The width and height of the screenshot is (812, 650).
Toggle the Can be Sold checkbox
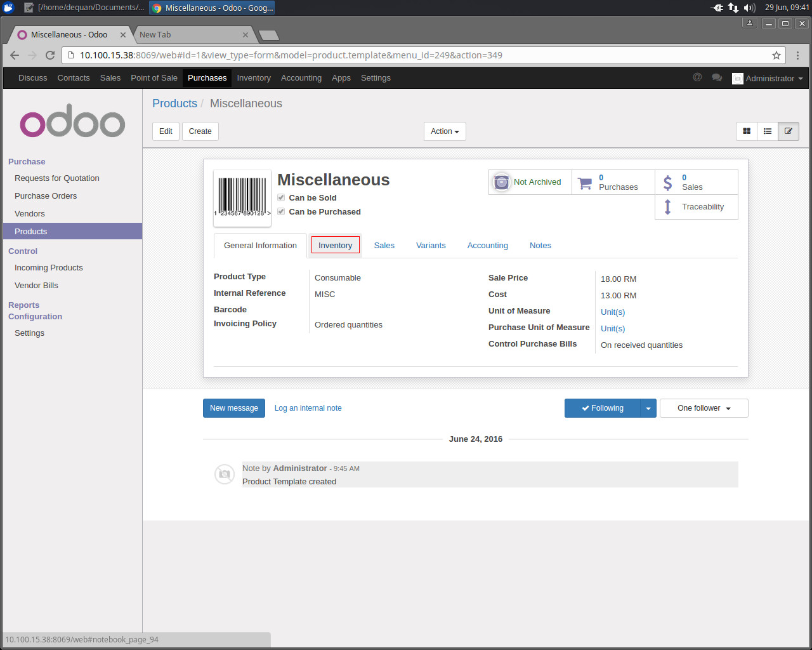click(281, 197)
